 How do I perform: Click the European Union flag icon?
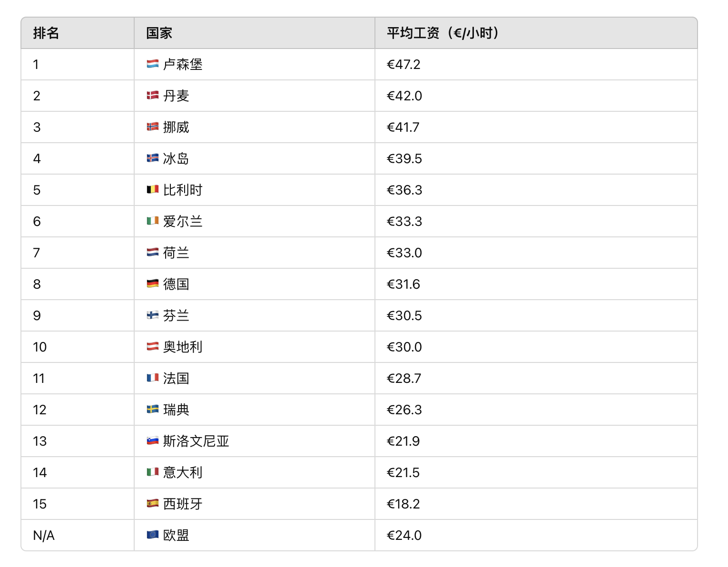point(152,535)
